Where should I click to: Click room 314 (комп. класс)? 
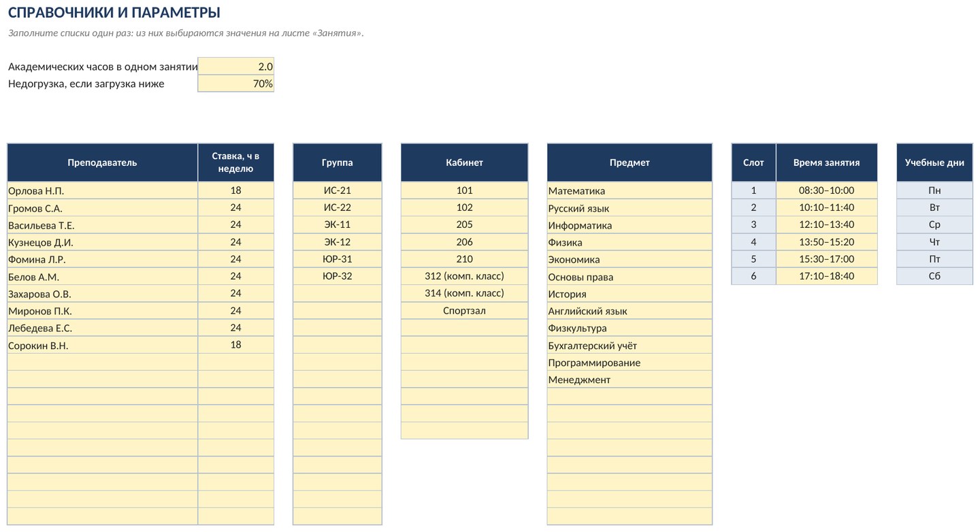coord(465,293)
